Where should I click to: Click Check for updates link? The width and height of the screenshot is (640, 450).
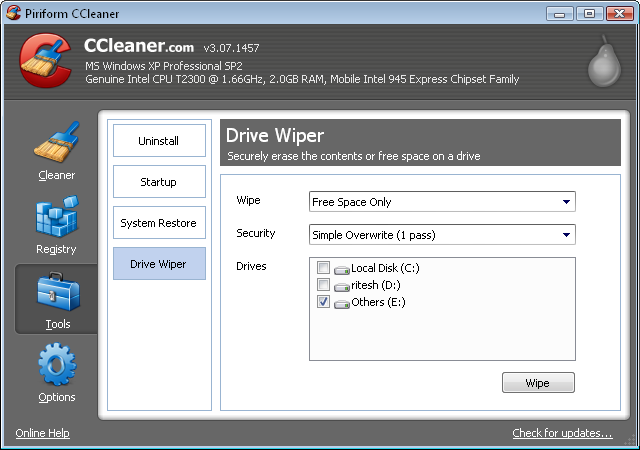click(562, 433)
